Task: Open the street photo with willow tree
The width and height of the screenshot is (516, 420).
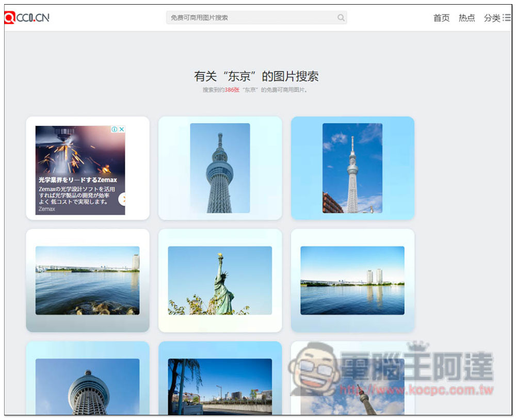Action: [220, 386]
